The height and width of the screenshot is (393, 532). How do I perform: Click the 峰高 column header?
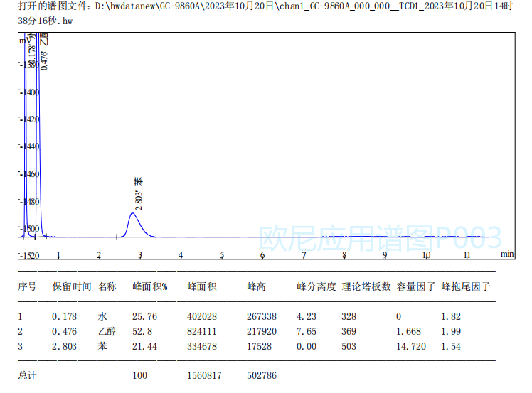point(256,287)
